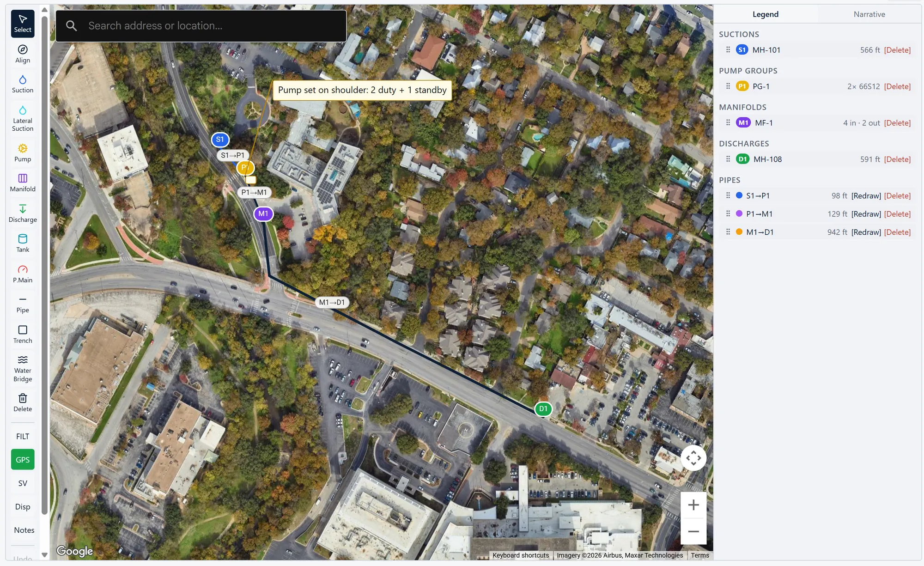The height and width of the screenshot is (566, 924).
Task: Select the Lateral Suction tool
Action: pos(23,119)
